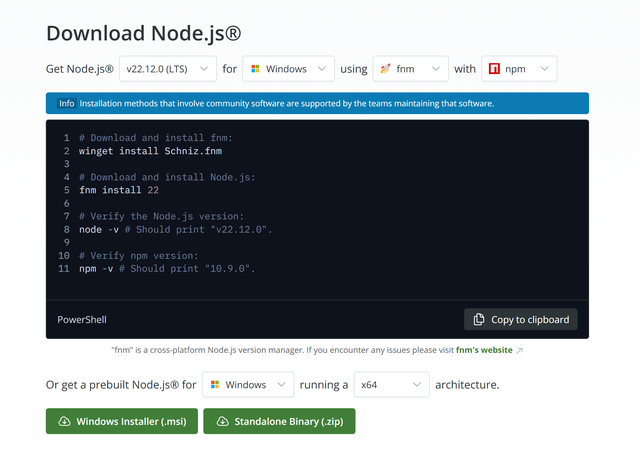Click the blue info banner message text

point(287,103)
